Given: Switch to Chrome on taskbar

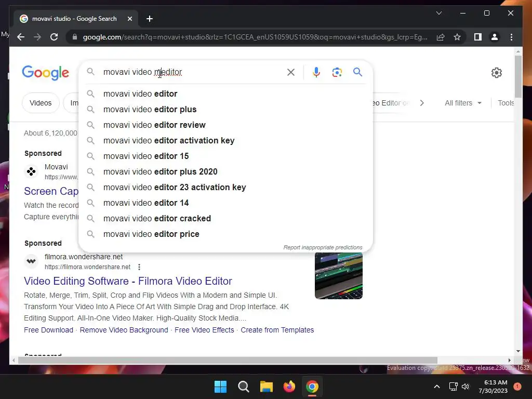Looking at the screenshot, I should pyautogui.click(x=312, y=387).
